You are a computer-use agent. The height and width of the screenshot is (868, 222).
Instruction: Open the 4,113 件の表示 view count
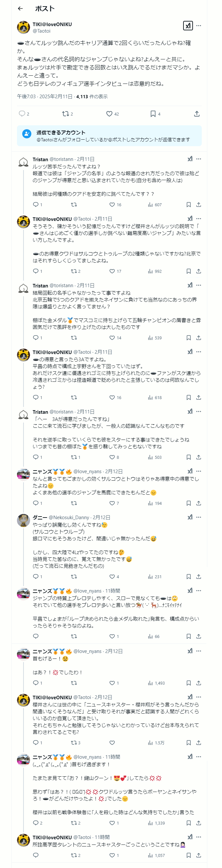pos(92,97)
